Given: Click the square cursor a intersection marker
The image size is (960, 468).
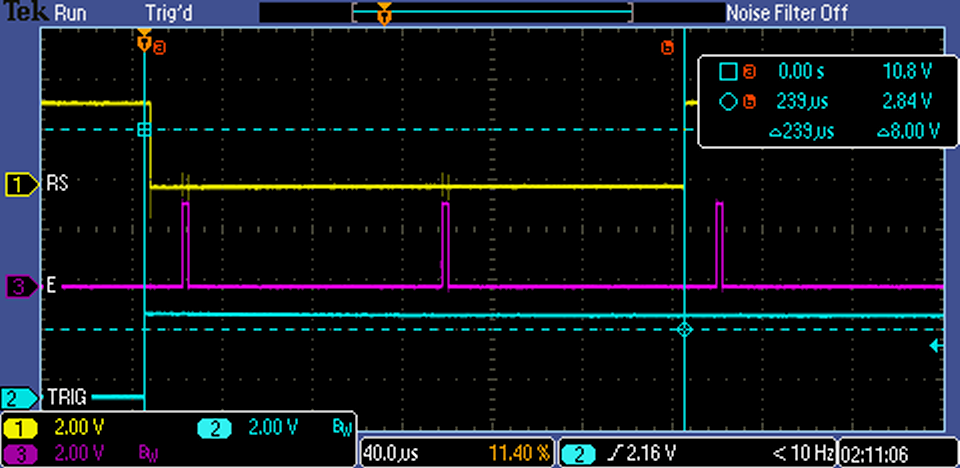Looking at the screenshot, I should [144, 130].
